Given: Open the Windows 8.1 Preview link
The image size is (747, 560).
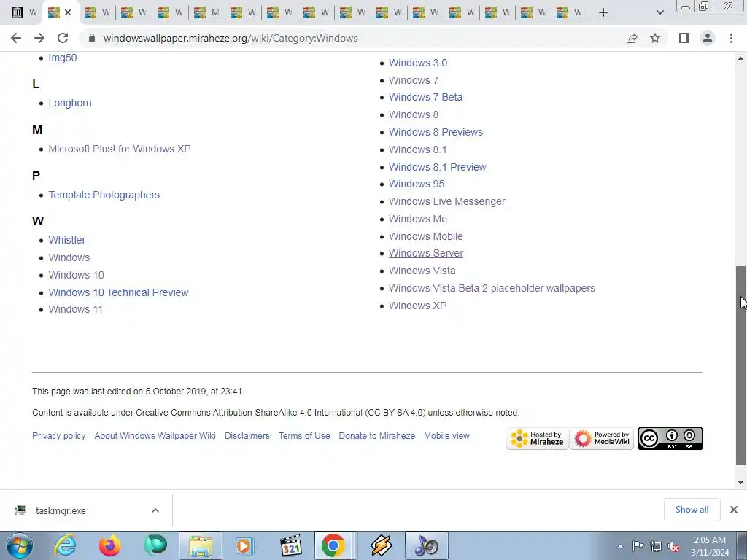Looking at the screenshot, I should coord(438,167).
